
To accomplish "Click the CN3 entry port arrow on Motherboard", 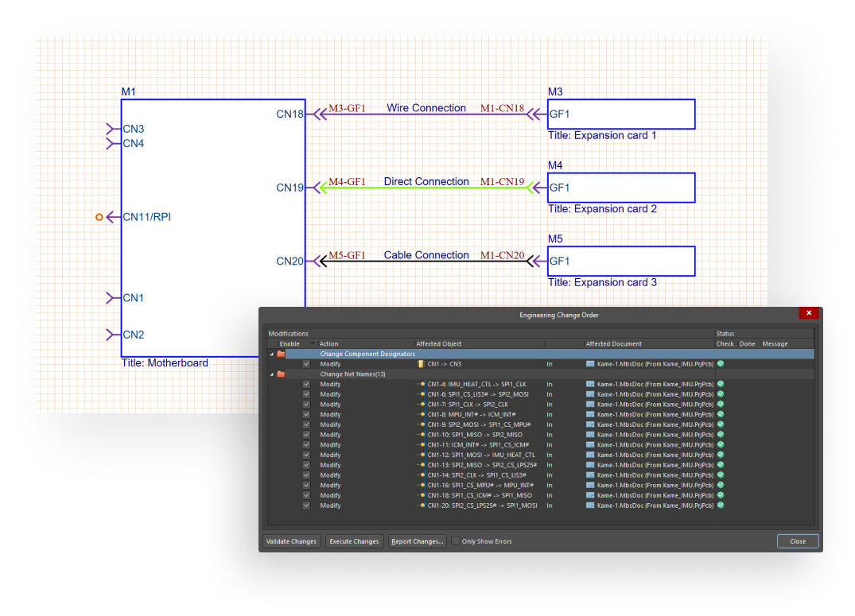I will pyautogui.click(x=111, y=129).
